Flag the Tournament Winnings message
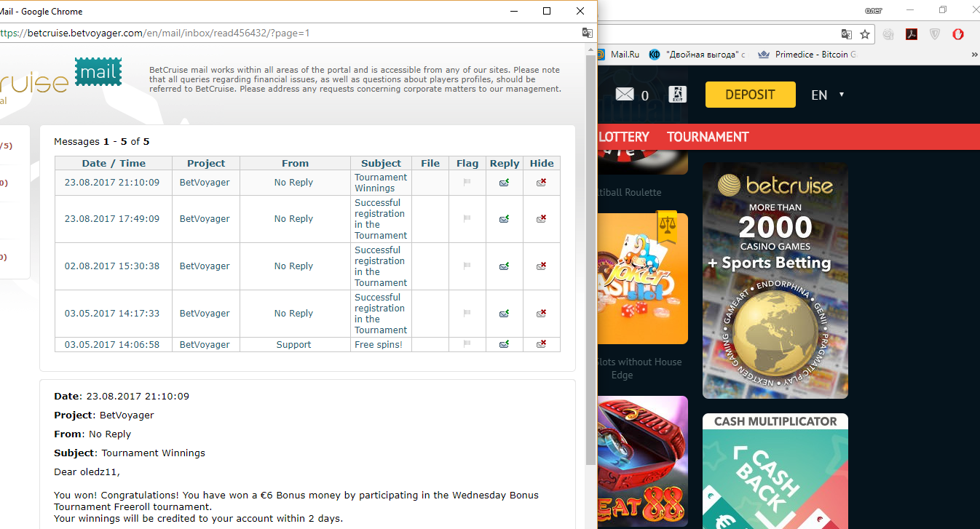Viewport: 980px width, 529px height. 467,183
